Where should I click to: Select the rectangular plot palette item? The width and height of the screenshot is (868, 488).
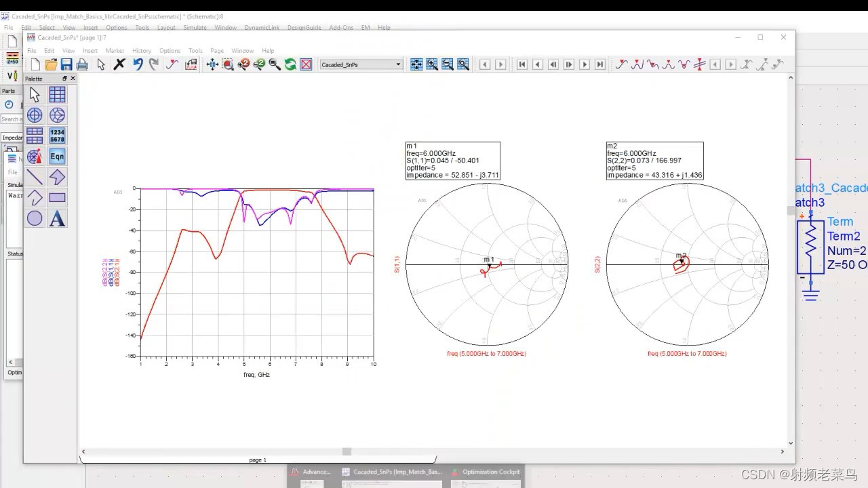[58, 94]
